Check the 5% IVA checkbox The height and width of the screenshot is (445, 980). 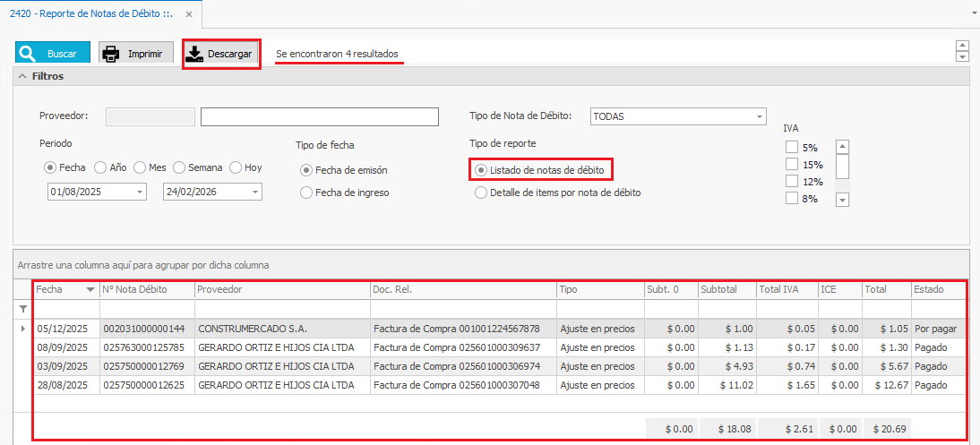[x=791, y=148]
